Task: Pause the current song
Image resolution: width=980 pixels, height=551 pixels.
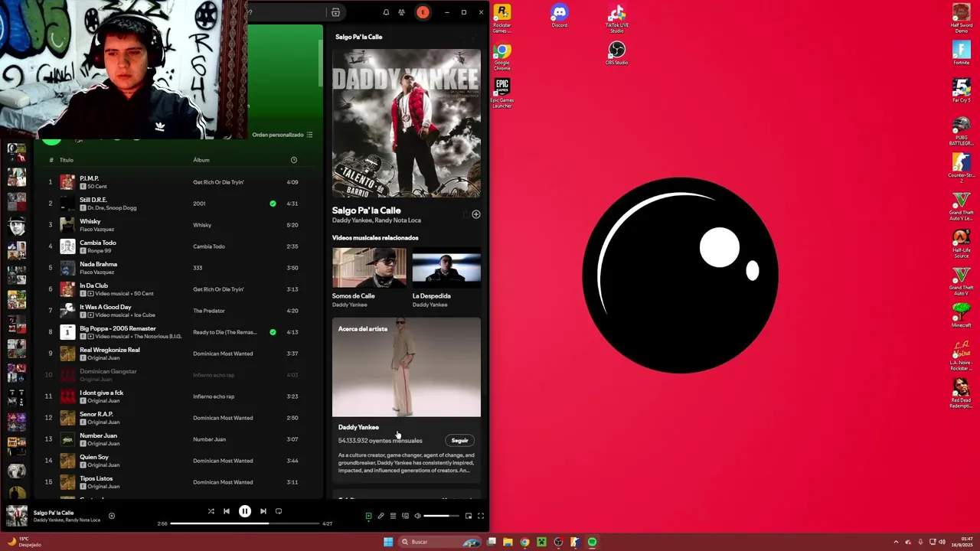Action: (x=245, y=511)
